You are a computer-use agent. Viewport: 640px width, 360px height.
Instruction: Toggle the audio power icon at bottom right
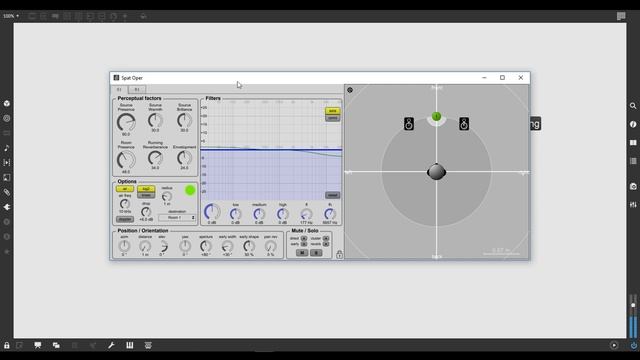coord(633,345)
